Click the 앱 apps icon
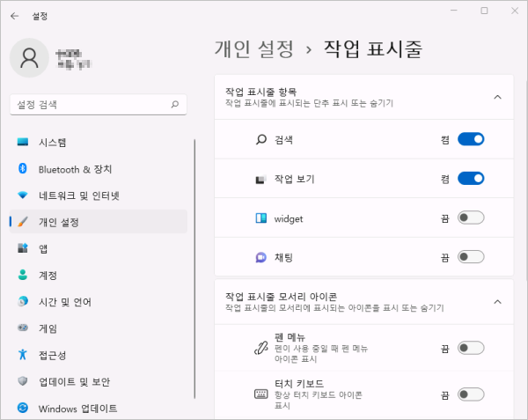The height and width of the screenshot is (420, 528). click(x=23, y=248)
